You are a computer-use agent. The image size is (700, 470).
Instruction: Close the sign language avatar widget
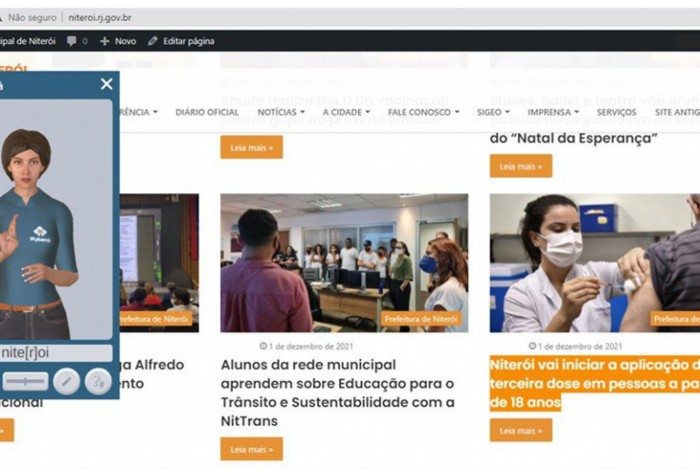click(x=107, y=83)
